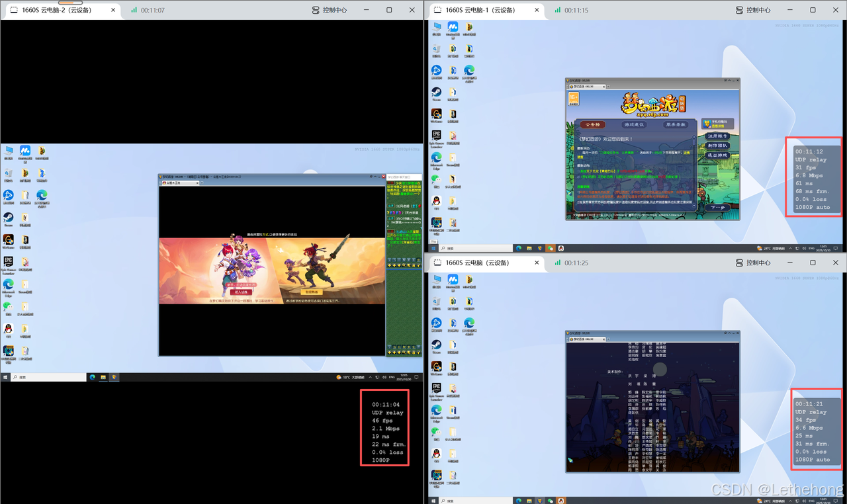Switch to 服务条款 tab in game launcher
The image size is (847, 504).
click(676, 124)
